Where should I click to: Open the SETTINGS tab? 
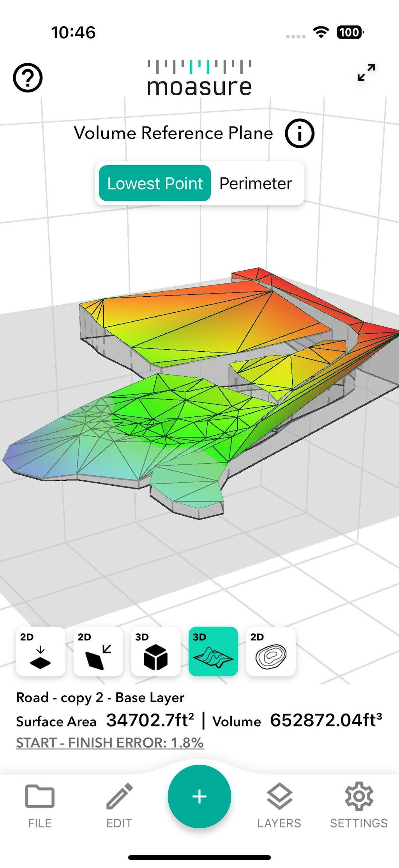(358, 806)
